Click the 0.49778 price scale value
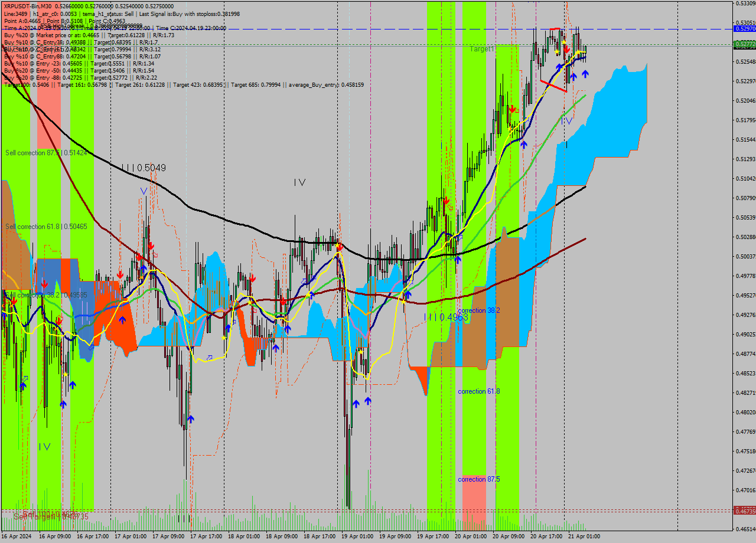Image resolution: width=756 pixels, height=543 pixels. 745,276
